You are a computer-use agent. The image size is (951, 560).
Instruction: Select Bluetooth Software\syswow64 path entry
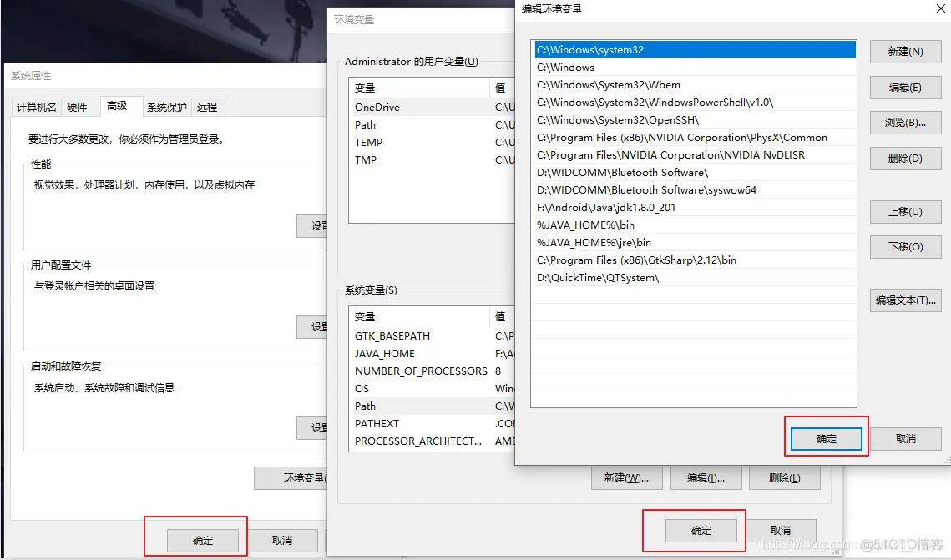coord(695,190)
